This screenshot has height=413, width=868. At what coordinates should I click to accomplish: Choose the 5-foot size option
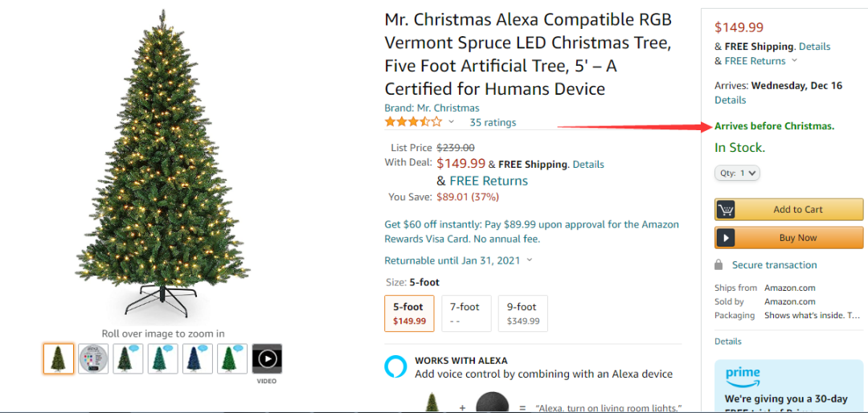409,313
